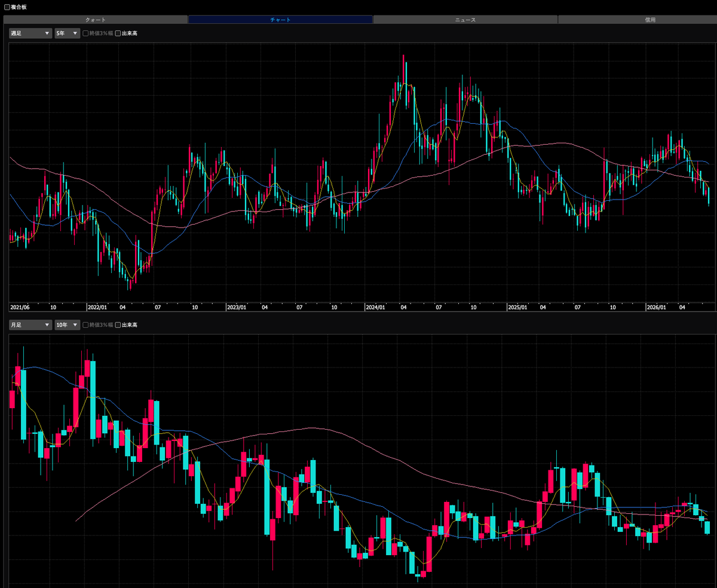717x588 pixels.
Task: Select the チャート tab
Action: (x=280, y=20)
